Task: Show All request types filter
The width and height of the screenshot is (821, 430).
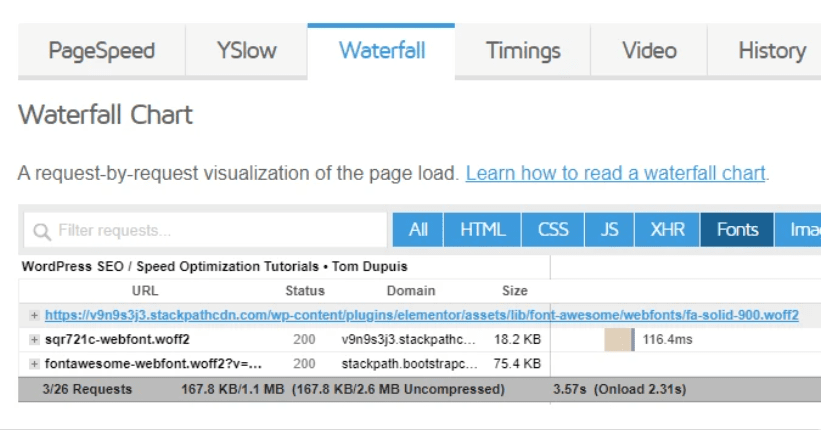Action: pyautogui.click(x=418, y=230)
